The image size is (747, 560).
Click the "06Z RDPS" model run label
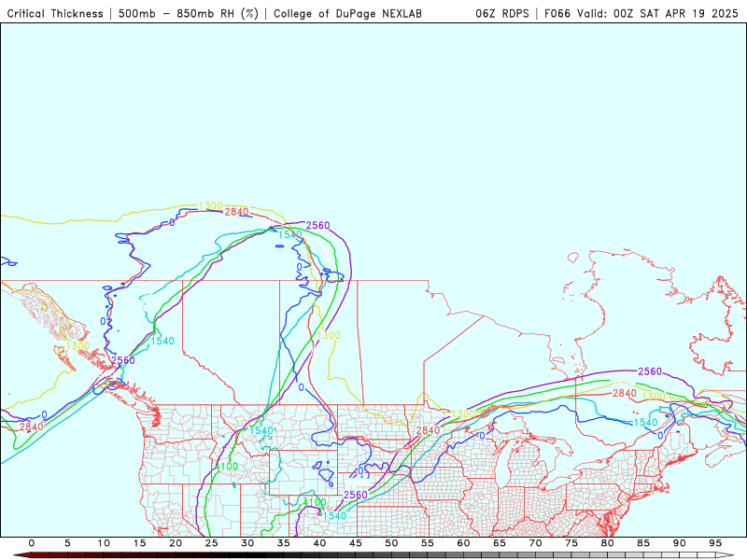pos(502,14)
